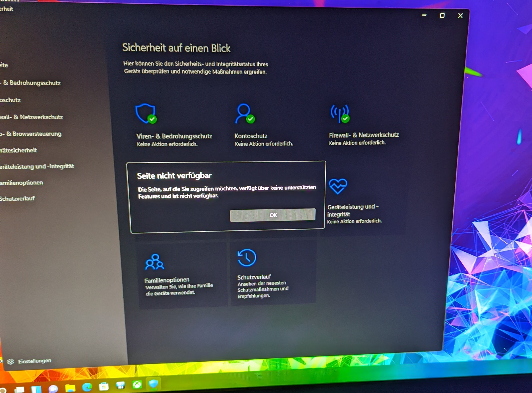
Task: Click the Geräteleistung heart icon
Action: [x=338, y=186]
